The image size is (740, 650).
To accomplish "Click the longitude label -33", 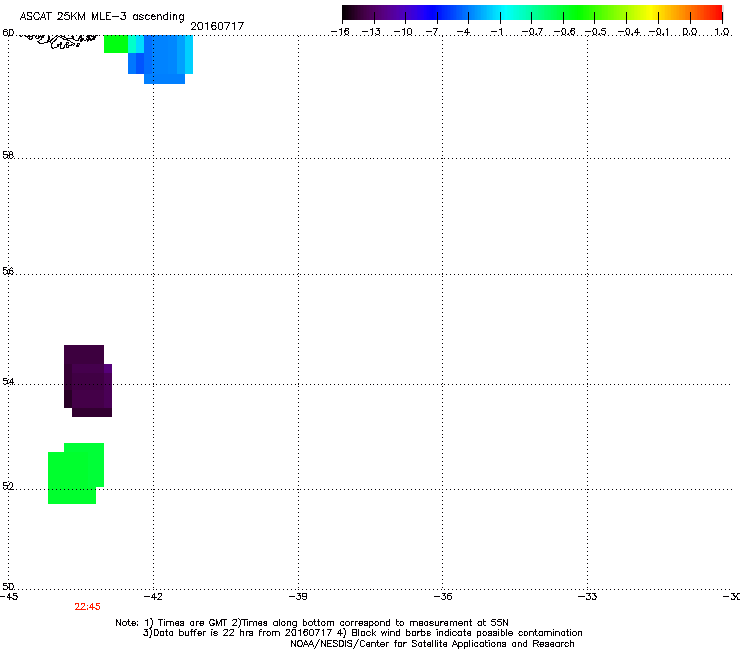I will (588, 597).
